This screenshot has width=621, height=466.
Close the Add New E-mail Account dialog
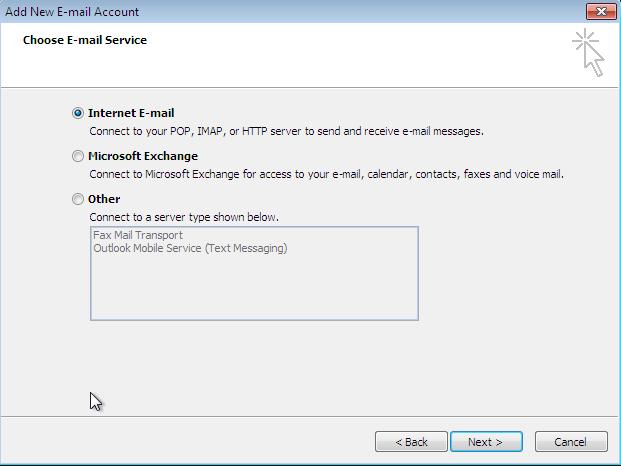click(601, 11)
